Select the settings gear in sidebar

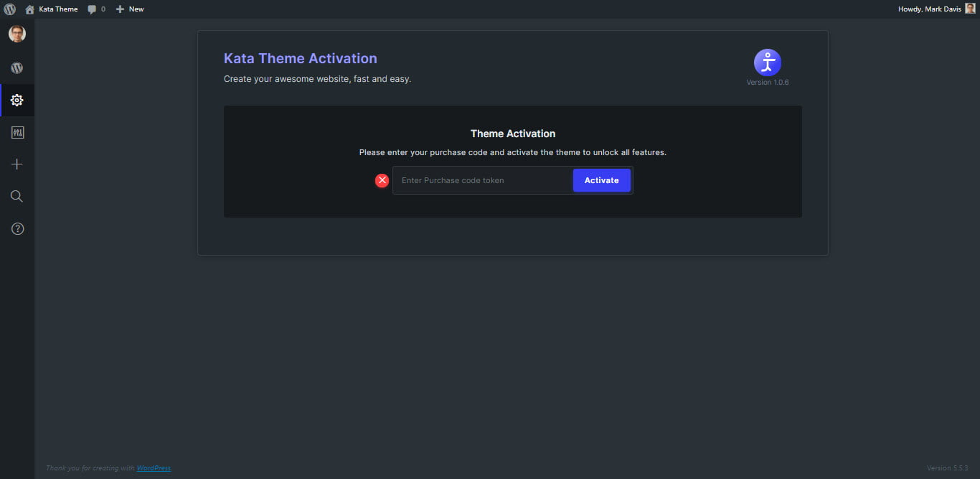click(17, 101)
